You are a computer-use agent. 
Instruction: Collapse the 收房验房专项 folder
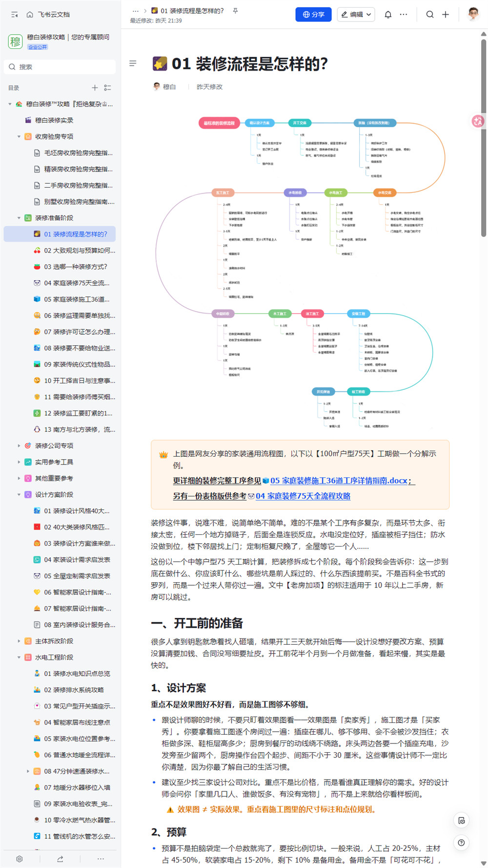[x=19, y=137]
